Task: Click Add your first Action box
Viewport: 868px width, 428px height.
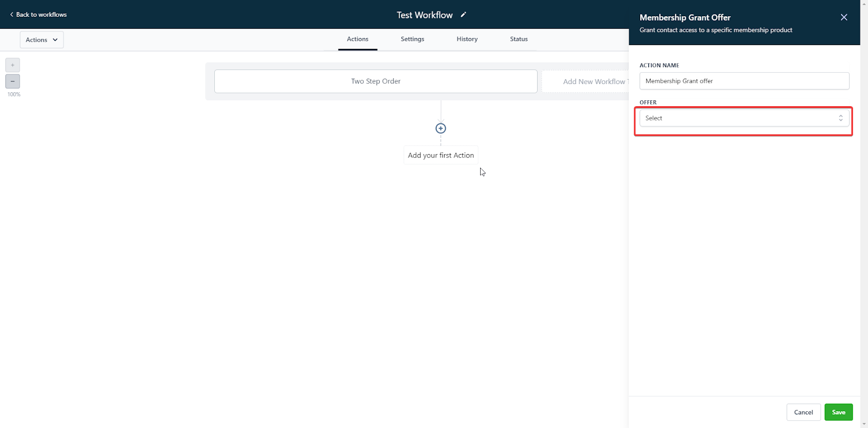Action: tap(441, 155)
